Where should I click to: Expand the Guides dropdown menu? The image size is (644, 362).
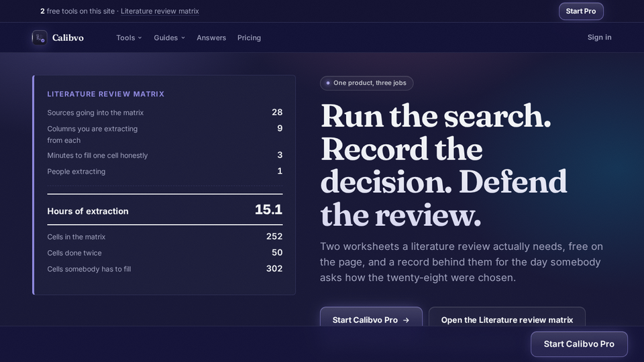coord(169,38)
